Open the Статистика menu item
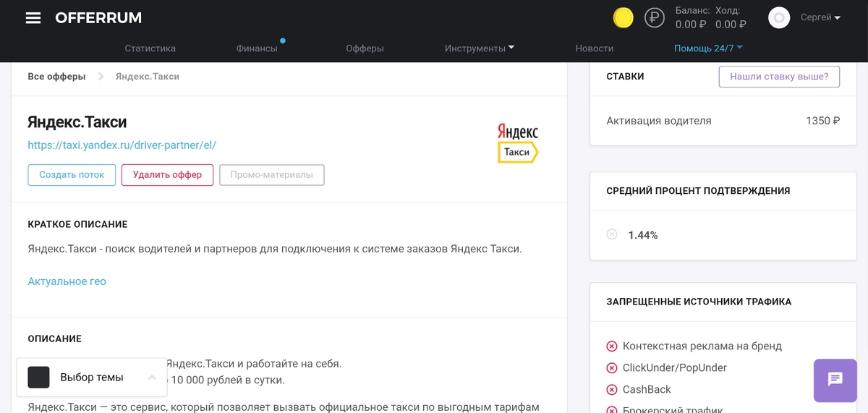The image size is (868, 413). click(150, 48)
